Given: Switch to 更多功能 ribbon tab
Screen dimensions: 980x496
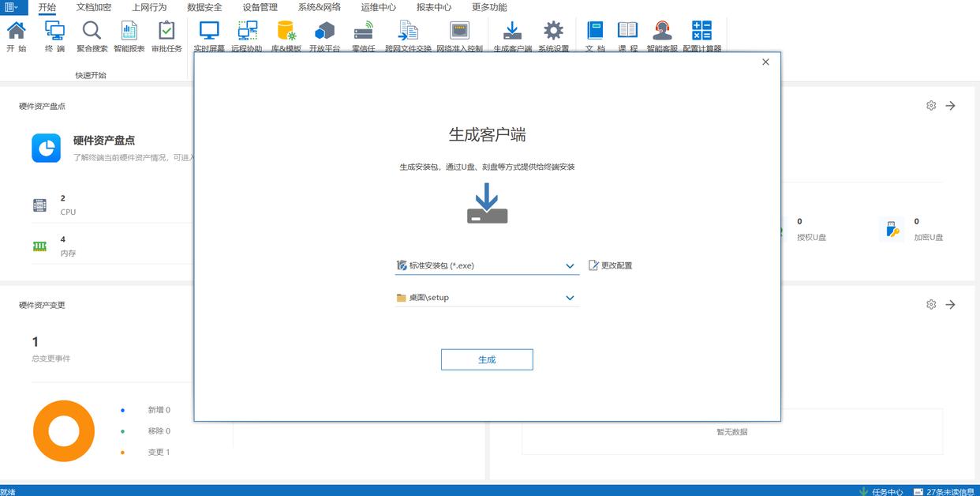Looking at the screenshot, I should 489,7.
